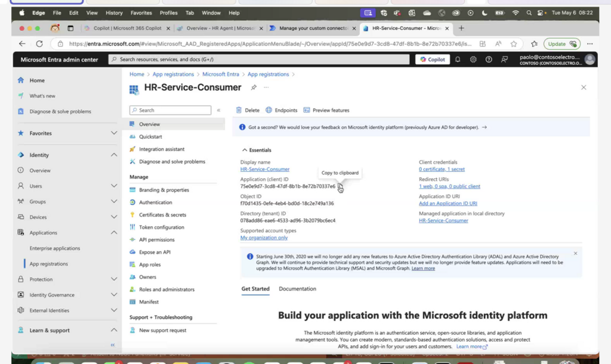611x364 pixels.
Task: Click Add an Application ID URI
Action: (x=448, y=203)
